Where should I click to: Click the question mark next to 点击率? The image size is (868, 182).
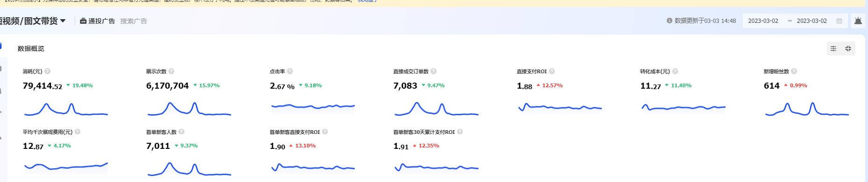[290, 71]
